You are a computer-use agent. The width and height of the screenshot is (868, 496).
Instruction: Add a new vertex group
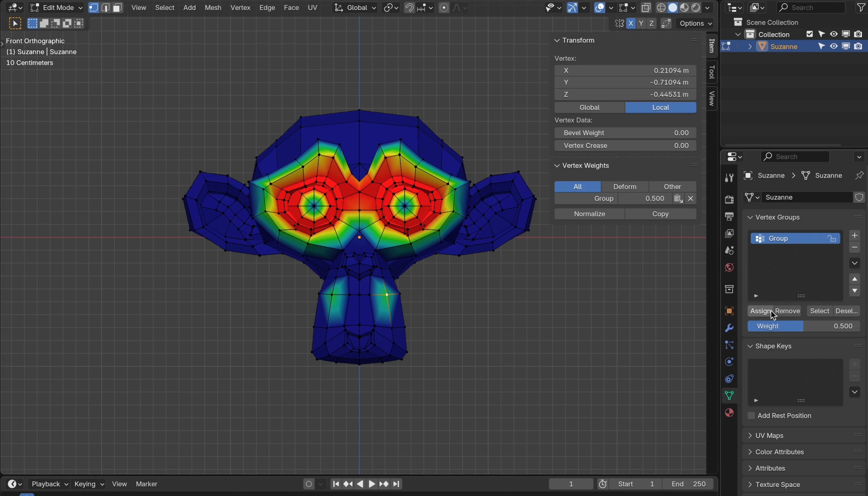tap(855, 235)
